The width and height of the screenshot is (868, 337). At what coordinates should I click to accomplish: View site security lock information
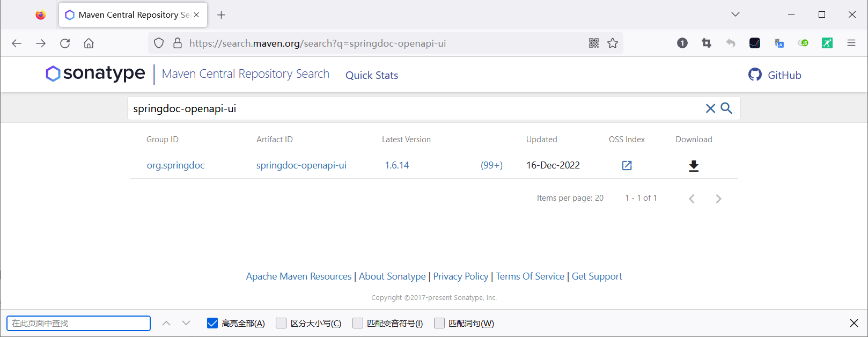coord(178,43)
